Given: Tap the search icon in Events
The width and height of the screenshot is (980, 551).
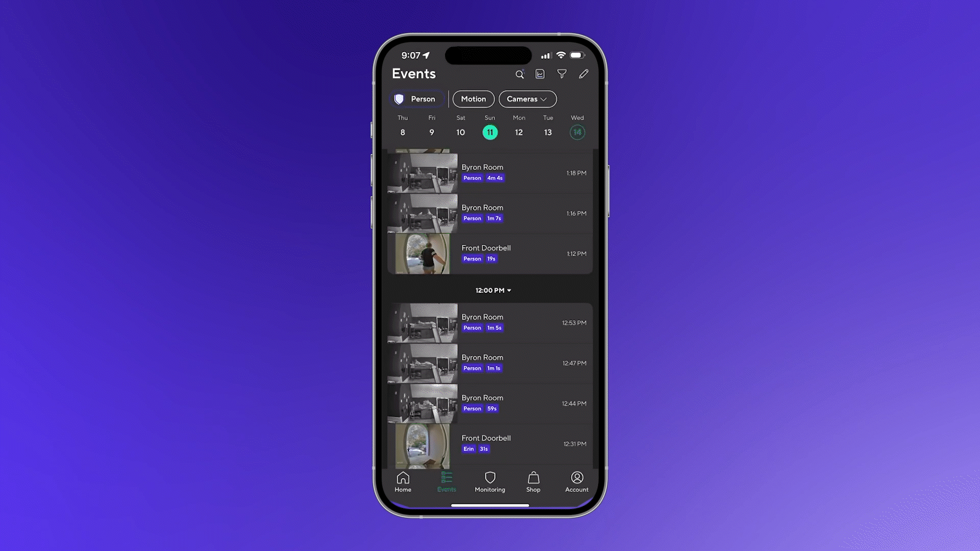Looking at the screenshot, I should pos(520,74).
